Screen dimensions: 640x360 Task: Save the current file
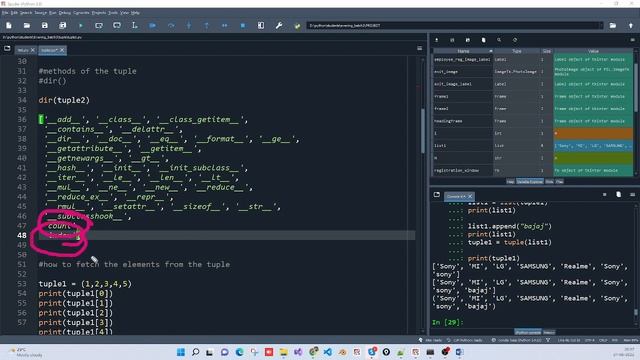click(44, 25)
